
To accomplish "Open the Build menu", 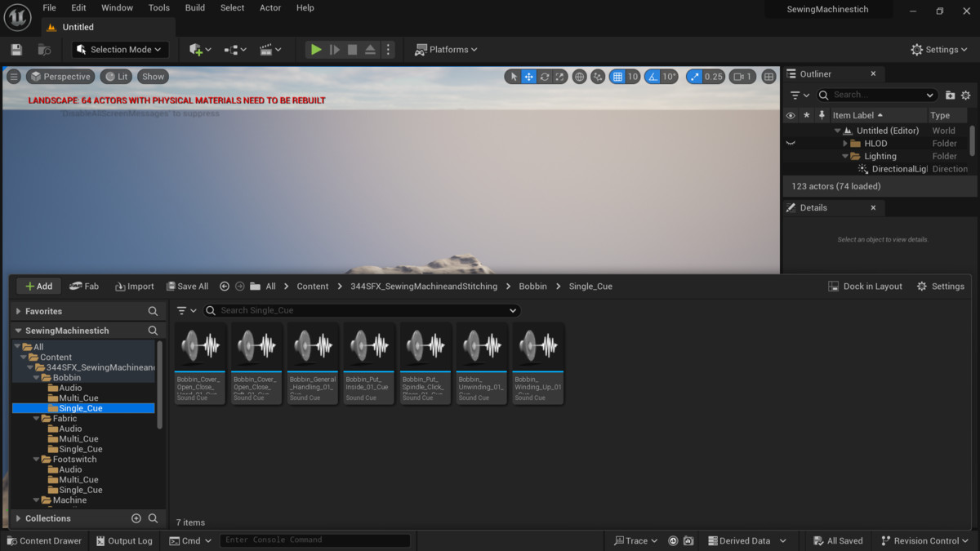I will point(195,8).
